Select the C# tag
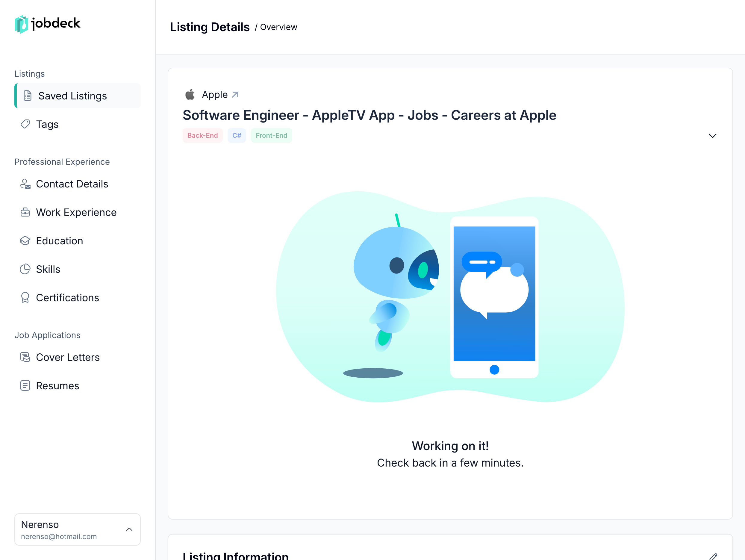The image size is (745, 560). [237, 135]
